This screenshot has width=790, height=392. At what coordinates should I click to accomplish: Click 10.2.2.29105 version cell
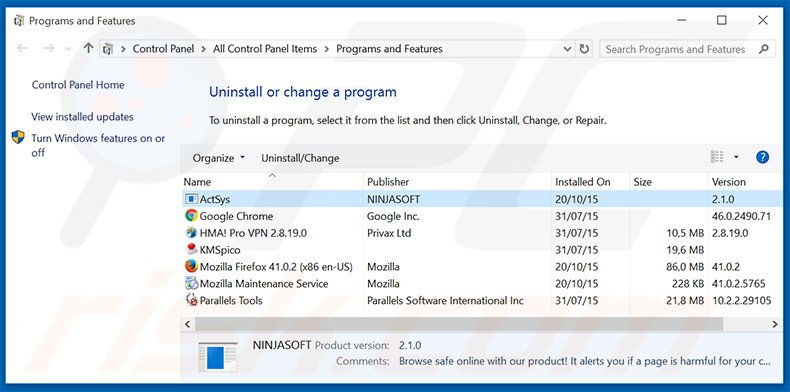pyautogui.click(x=741, y=300)
